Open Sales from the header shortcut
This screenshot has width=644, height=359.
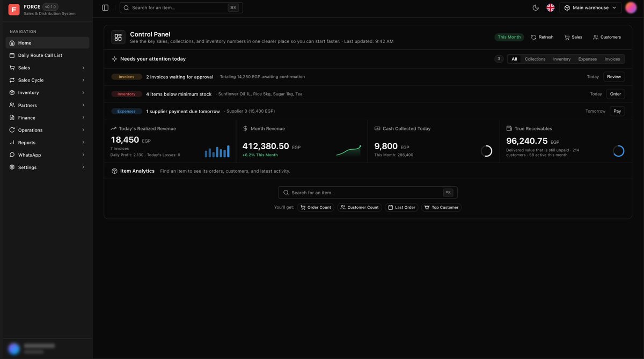coord(573,37)
